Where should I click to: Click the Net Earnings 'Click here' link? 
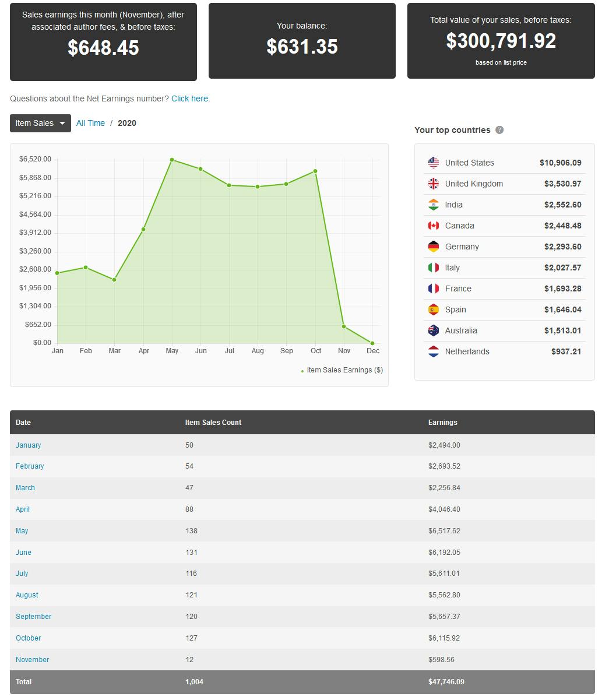[190, 99]
